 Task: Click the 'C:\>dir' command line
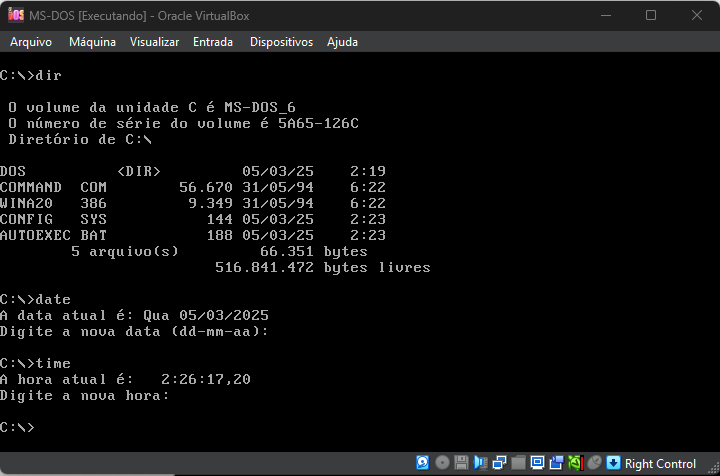coord(31,75)
